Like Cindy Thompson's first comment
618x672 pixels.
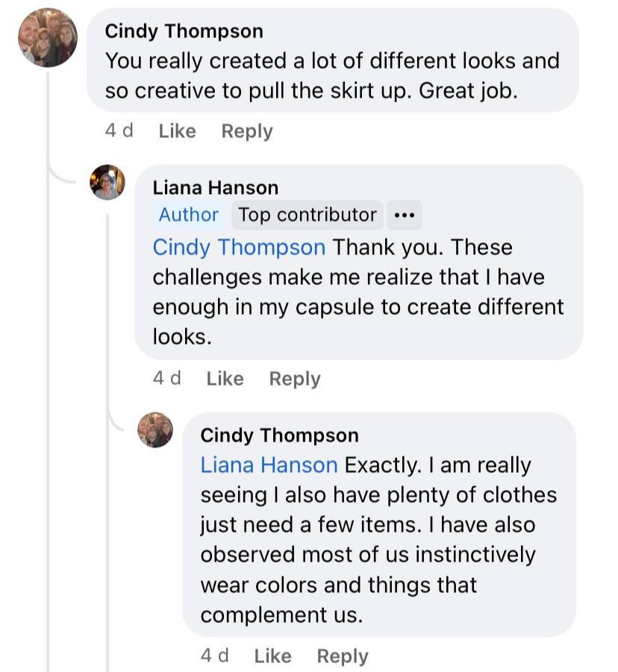[x=177, y=131]
